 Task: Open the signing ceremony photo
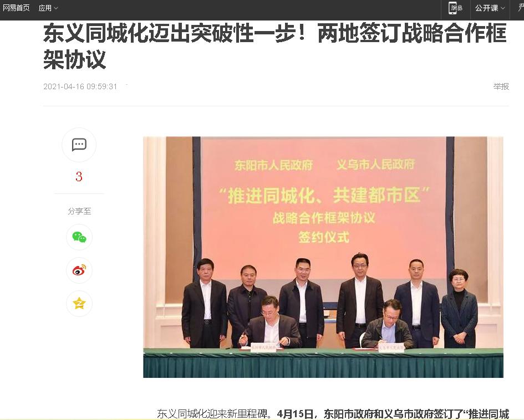pos(323,257)
